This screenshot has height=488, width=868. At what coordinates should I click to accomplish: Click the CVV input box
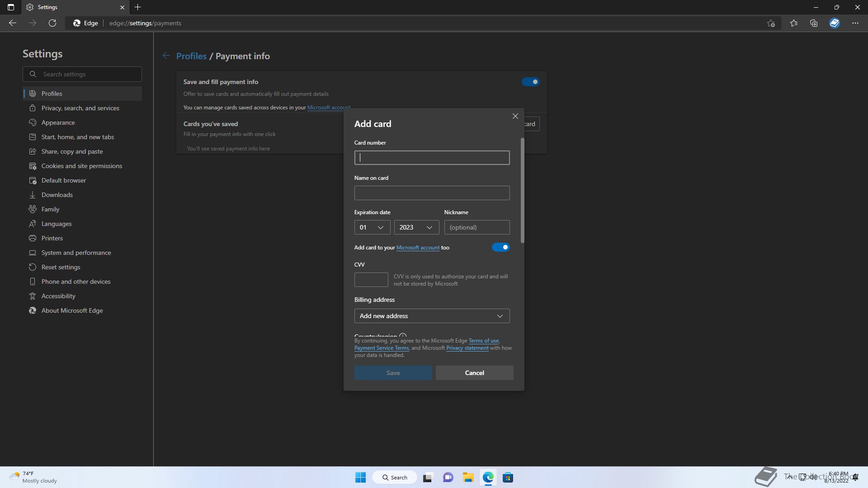click(x=371, y=280)
